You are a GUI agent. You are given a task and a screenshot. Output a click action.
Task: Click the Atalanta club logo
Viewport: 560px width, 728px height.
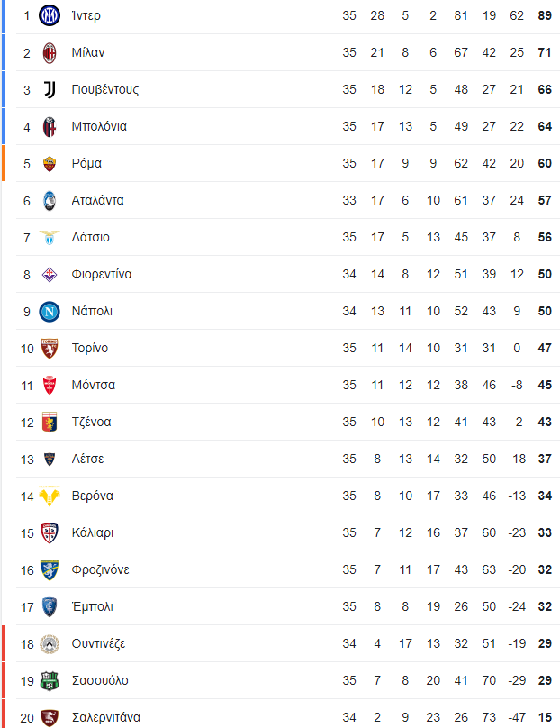point(50,201)
